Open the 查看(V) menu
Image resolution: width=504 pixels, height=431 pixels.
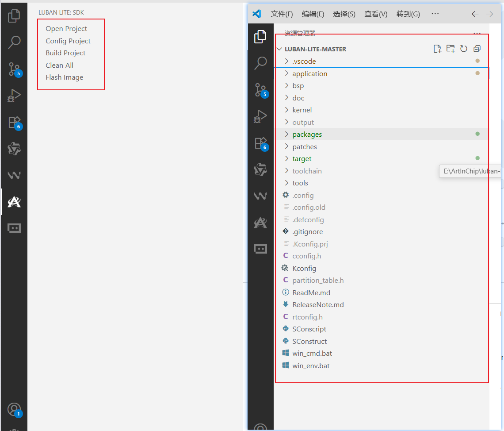click(x=376, y=14)
